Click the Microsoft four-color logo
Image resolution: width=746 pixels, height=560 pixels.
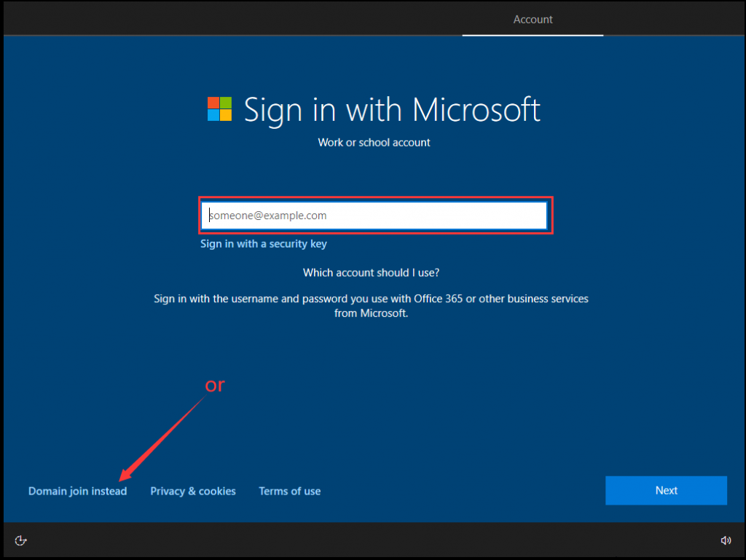[x=219, y=109]
